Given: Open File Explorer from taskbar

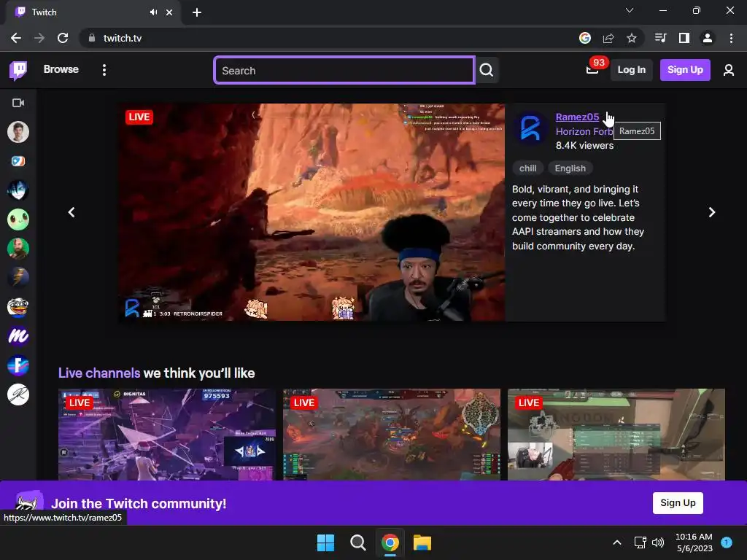Looking at the screenshot, I should (x=422, y=542).
